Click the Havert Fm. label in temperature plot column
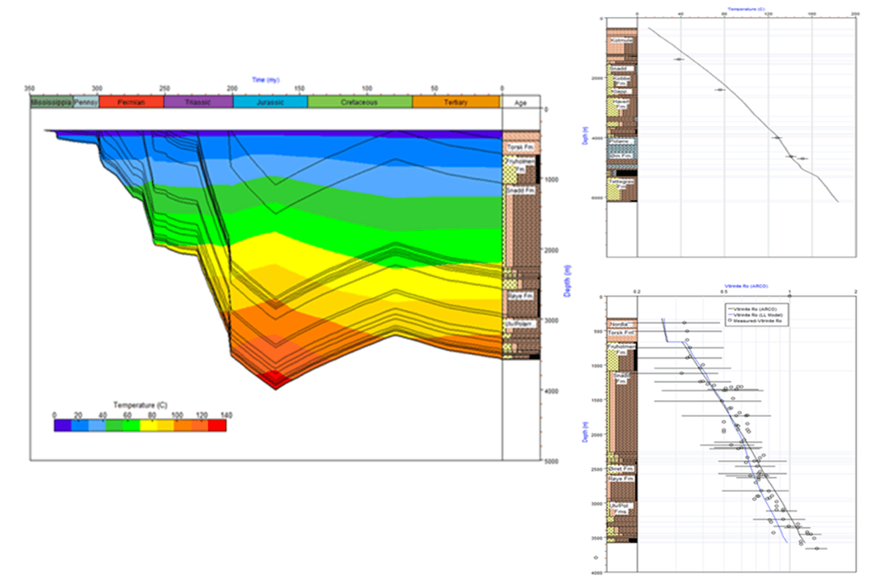Viewport: 882px width, 588px height. (621, 104)
